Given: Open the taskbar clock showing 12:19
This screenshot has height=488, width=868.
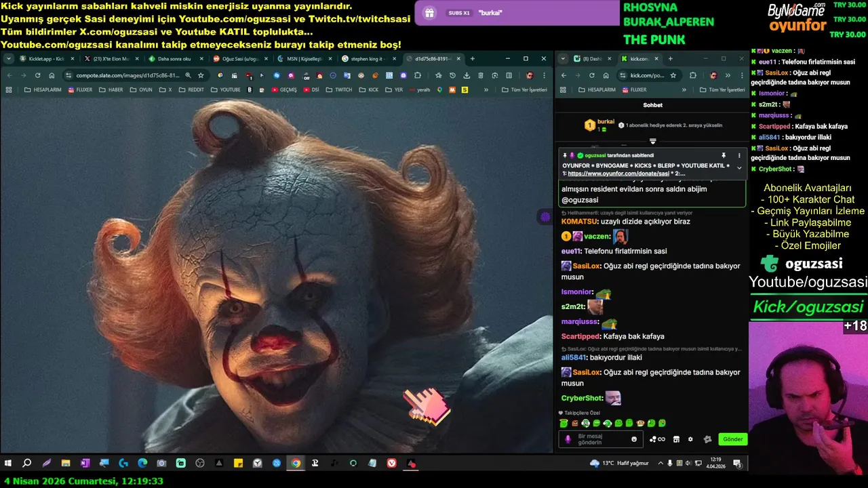Looking at the screenshot, I should 715,464.
